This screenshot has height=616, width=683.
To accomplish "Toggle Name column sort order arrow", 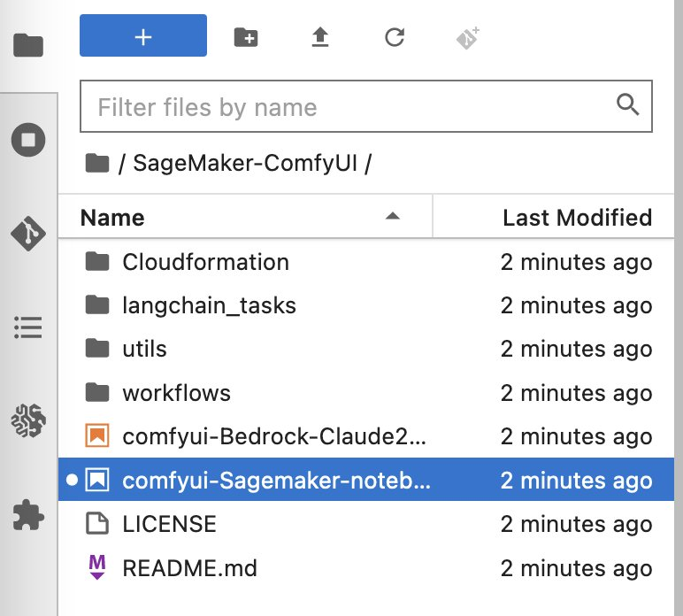I will [x=393, y=216].
